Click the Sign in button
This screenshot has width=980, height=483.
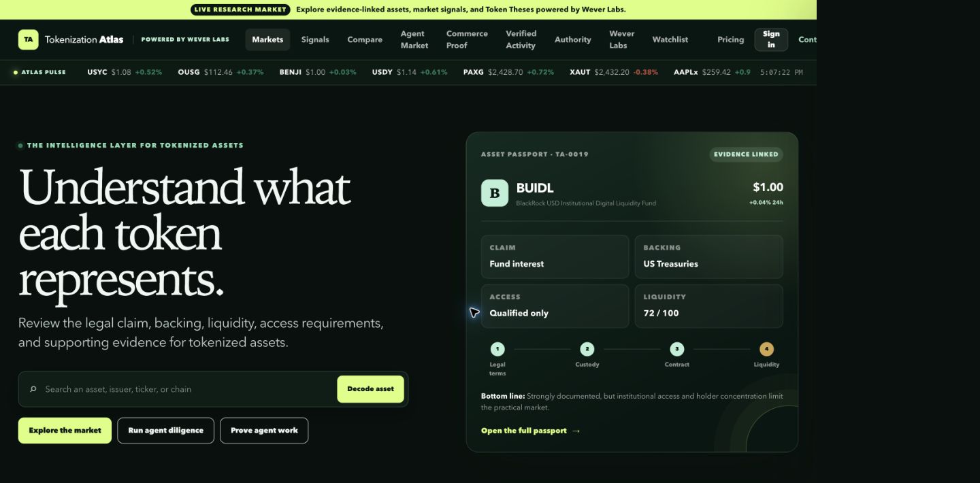771,39
